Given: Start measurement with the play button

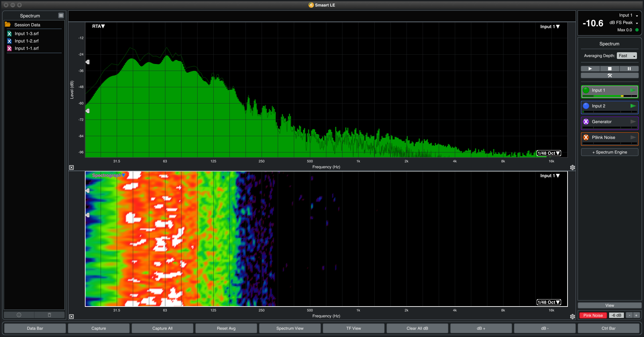Looking at the screenshot, I should [590, 69].
